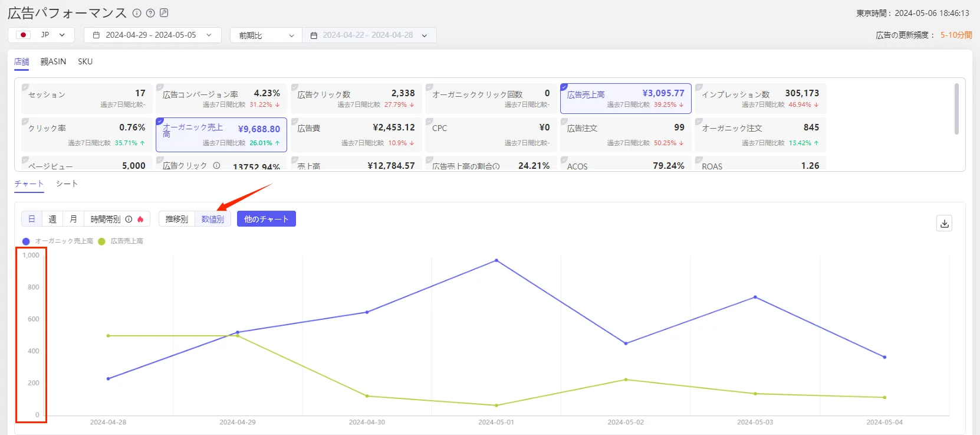Click the 他のチャート button
Image resolution: width=980 pixels, height=435 pixels.
(x=267, y=219)
